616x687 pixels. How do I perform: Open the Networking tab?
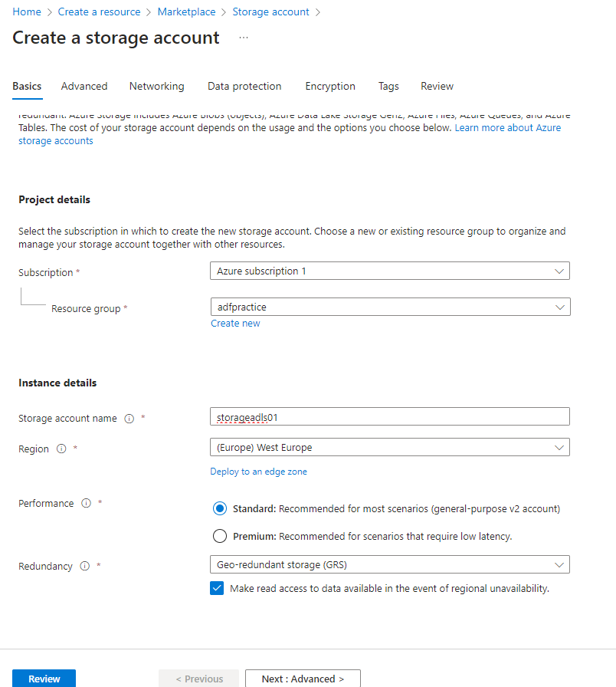coord(156,86)
